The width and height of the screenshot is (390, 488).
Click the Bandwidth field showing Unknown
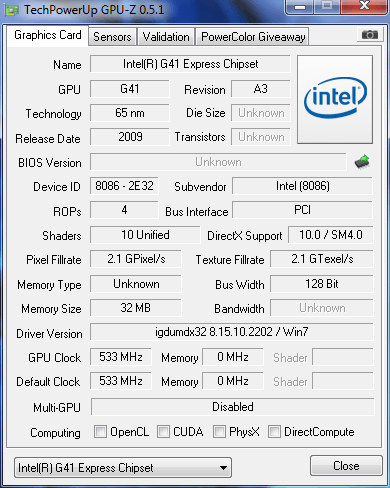322,308
